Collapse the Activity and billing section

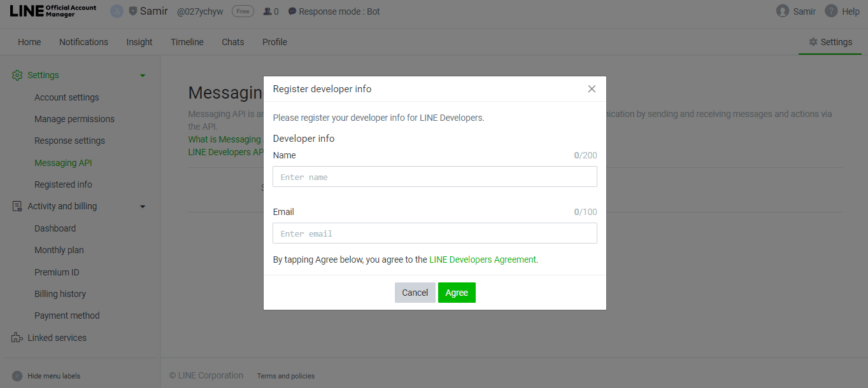143,205
